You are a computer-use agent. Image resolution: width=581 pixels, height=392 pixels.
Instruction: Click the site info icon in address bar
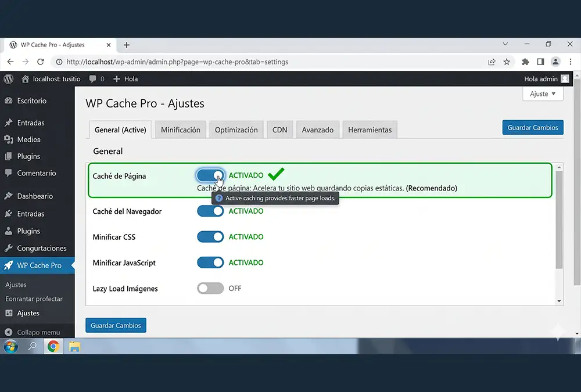[59, 62]
